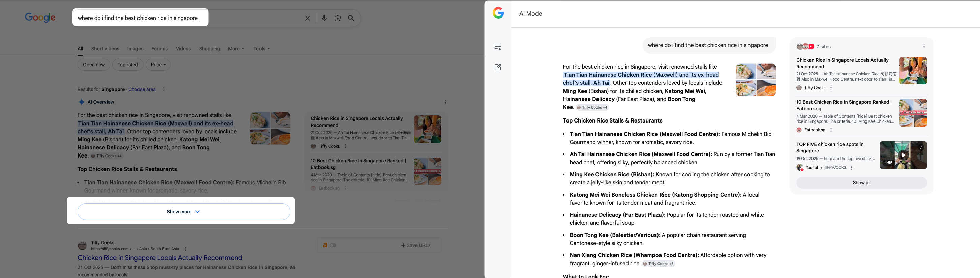980x278 pixels.
Task: Switch to the Forums tab
Action: pyautogui.click(x=159, y=49)
